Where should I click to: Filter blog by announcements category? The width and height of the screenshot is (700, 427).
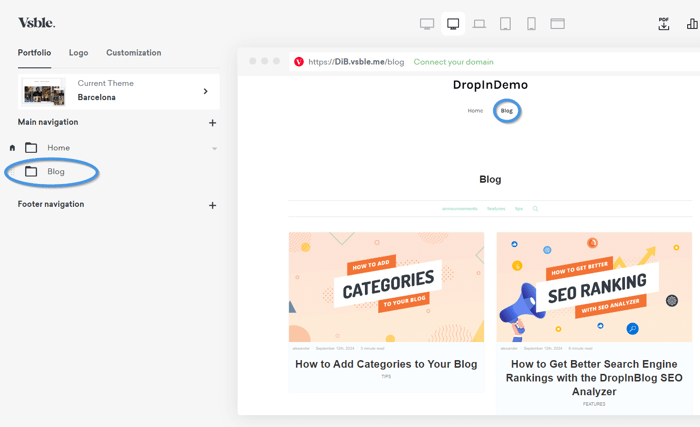(x=459, y=209)
